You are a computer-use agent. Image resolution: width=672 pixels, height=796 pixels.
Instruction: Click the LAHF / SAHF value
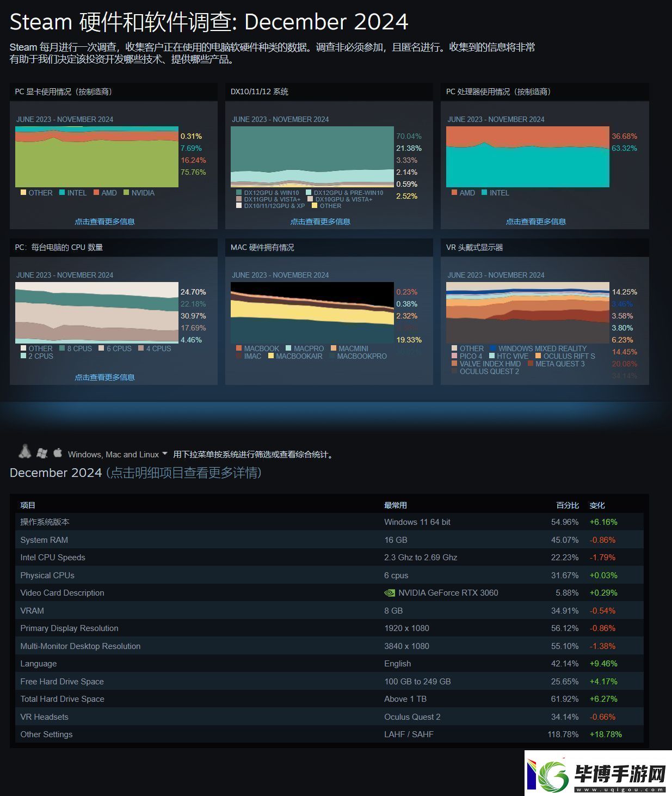(409, 734)
